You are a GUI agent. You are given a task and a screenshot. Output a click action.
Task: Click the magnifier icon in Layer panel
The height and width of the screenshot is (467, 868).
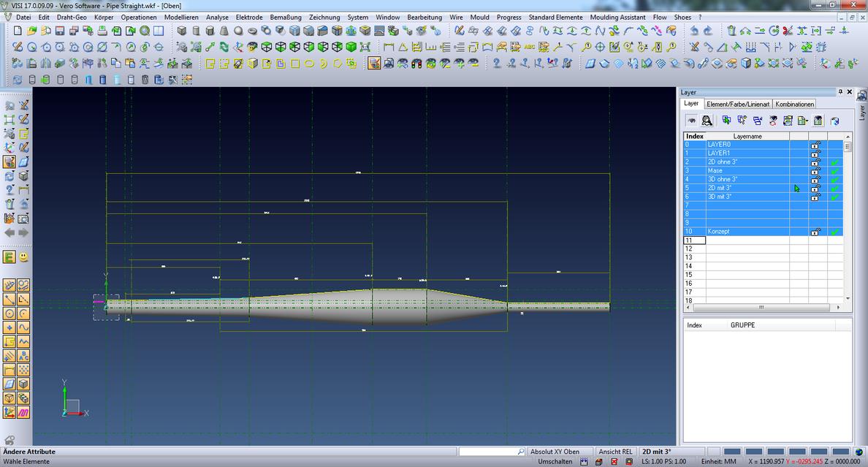pos(707,121)
